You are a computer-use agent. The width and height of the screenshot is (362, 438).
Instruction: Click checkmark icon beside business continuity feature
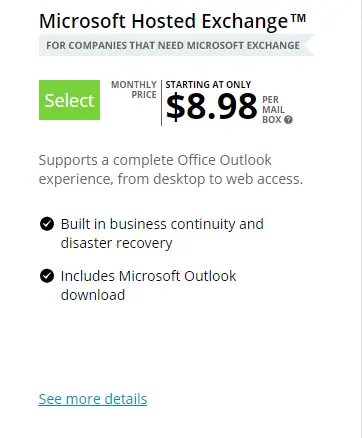(x=47, y=224)
